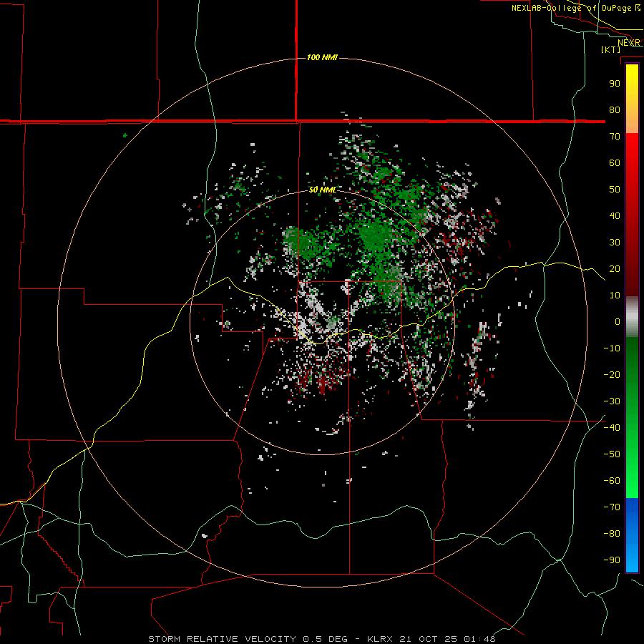The image size is (644, 644).
Task: Click the gray zero-velocity segment of the color bar
Action: pos(632,317)
